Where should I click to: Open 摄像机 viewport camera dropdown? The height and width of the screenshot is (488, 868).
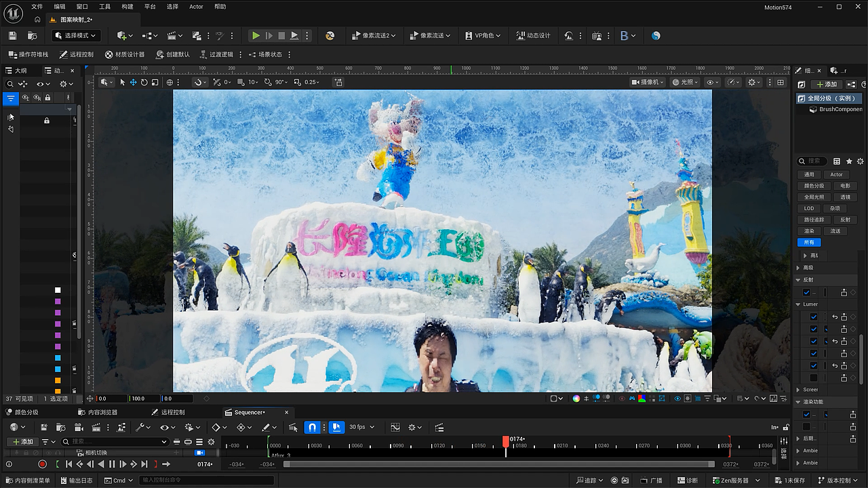coord(647,82)
